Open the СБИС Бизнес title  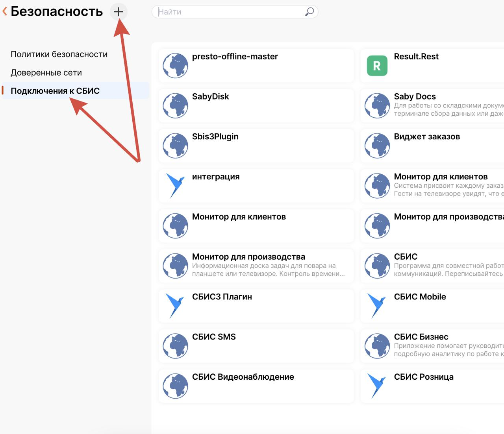click(421, 337)
